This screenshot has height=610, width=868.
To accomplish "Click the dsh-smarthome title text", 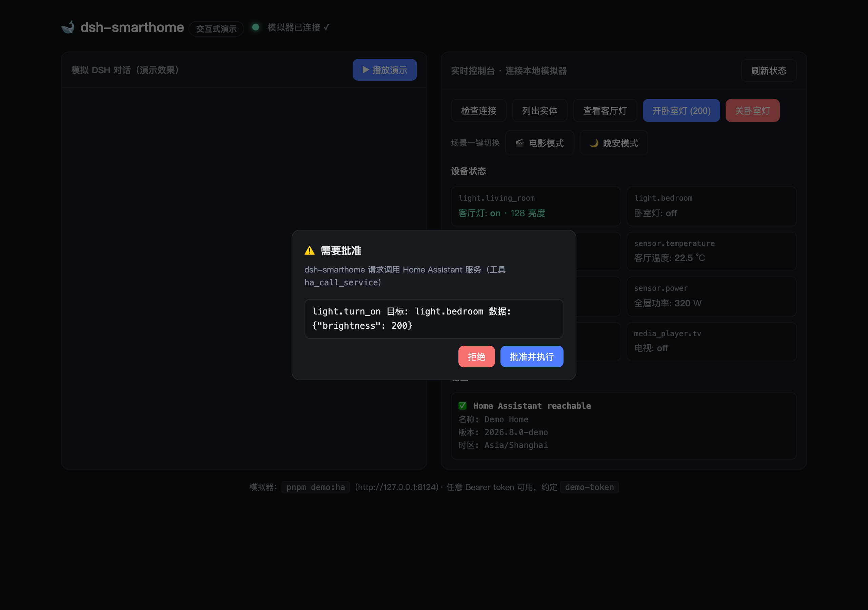I will pos(132,27).
